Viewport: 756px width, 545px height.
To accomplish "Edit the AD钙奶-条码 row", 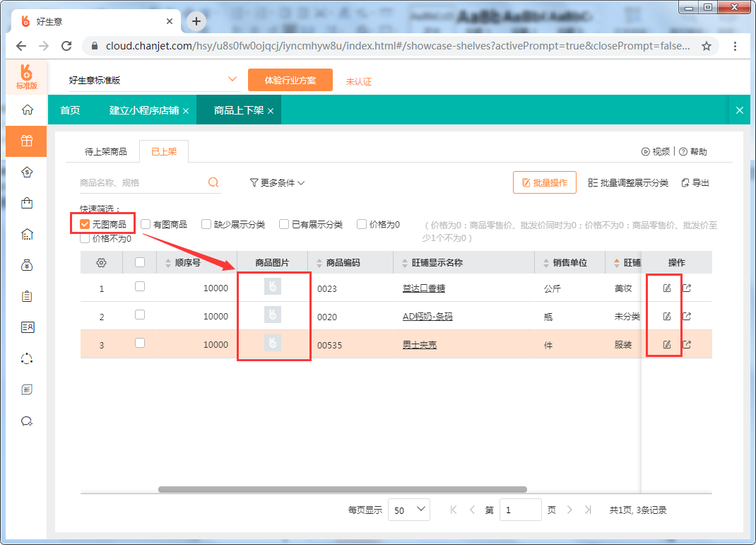I will pos(667,317).
